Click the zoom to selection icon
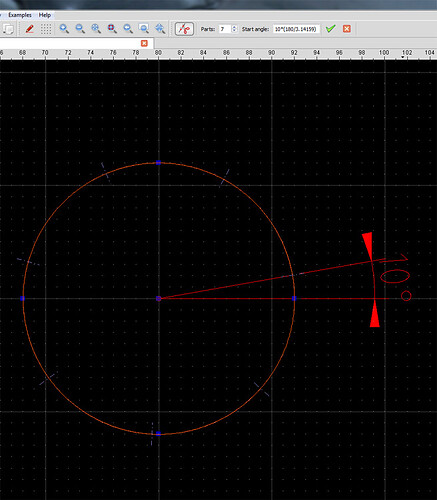The height and width of the screenshot is (500, 437). tap(112, 29)
